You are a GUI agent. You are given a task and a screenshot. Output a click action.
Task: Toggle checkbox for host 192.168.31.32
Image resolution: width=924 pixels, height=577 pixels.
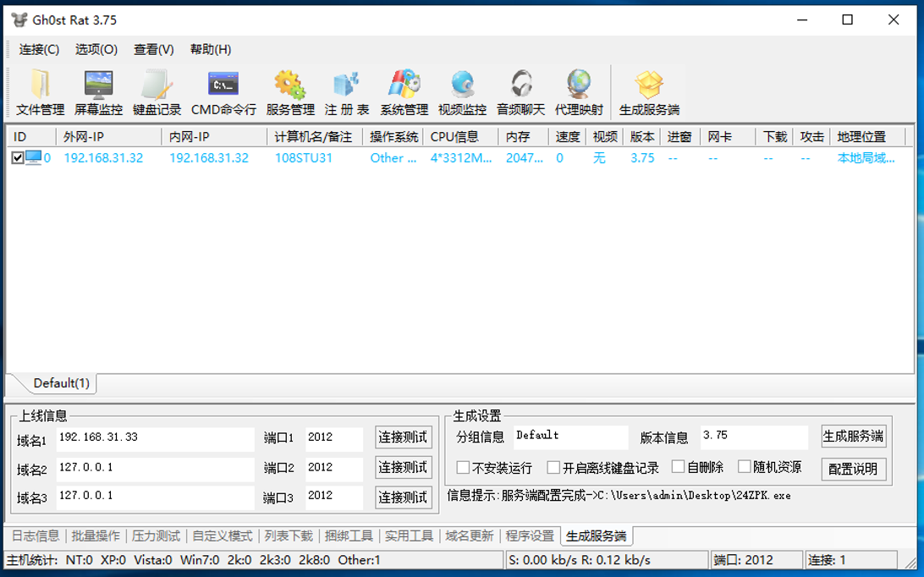[18, 158]
